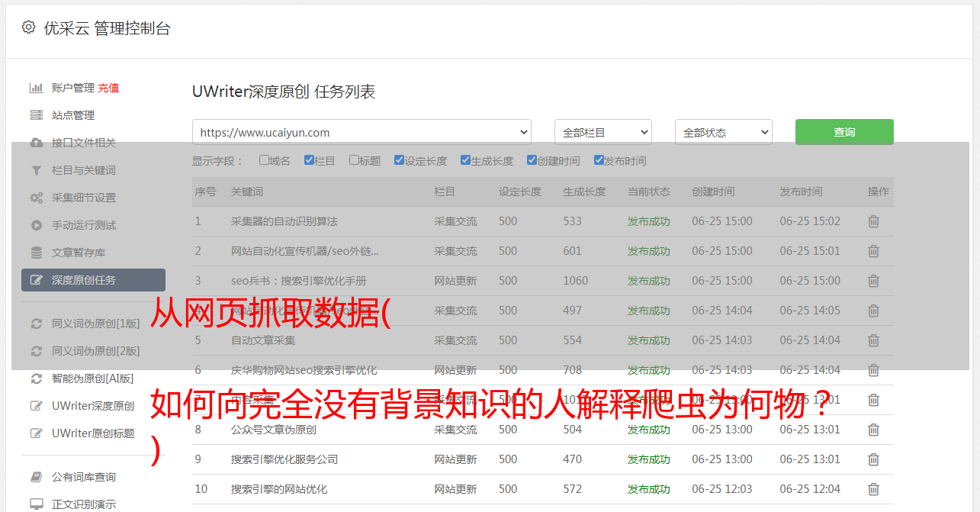This screenshot has height=512, width=980.
Task: Open the https://www.ucaiyun.com site dropdown
Action: pos(361,132)
